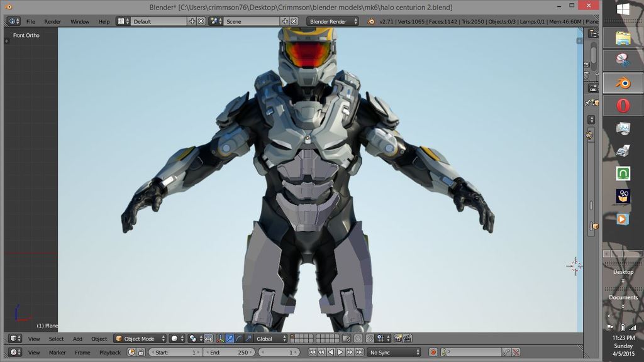Play the animation forward

(x=340, y=352)
